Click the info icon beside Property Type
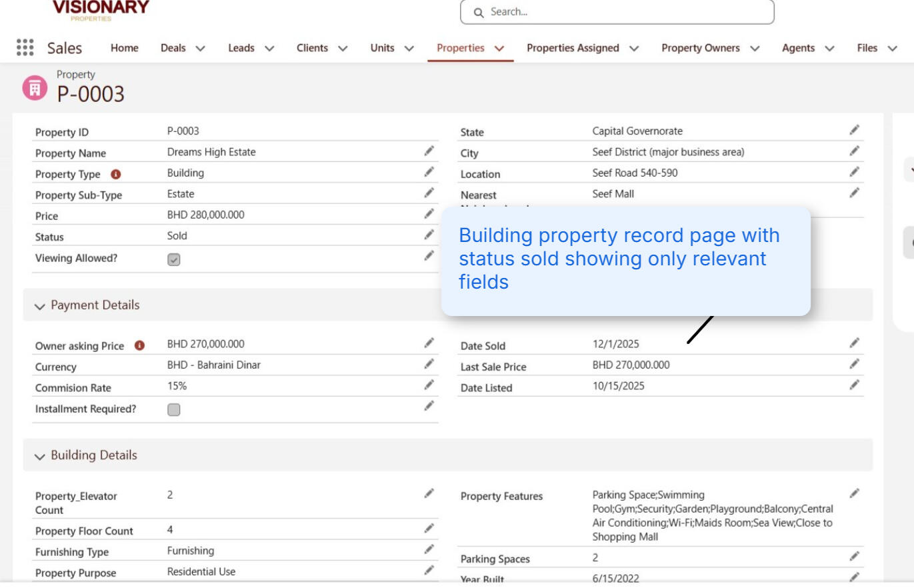 point(118,174)
